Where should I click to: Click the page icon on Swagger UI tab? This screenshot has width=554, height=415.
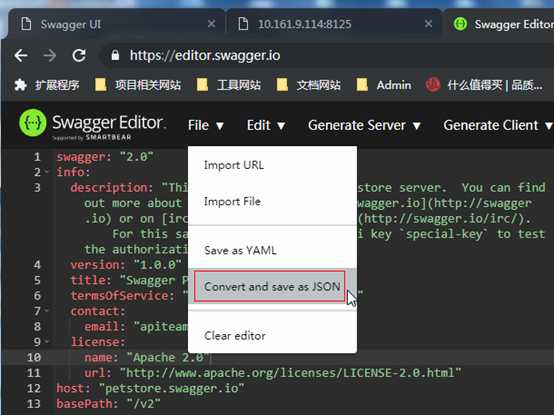26,24
